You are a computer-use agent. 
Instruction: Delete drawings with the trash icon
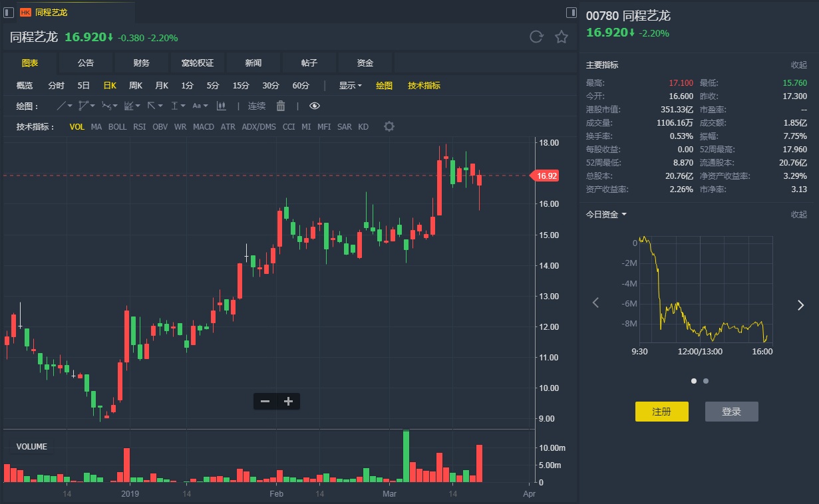281,106
